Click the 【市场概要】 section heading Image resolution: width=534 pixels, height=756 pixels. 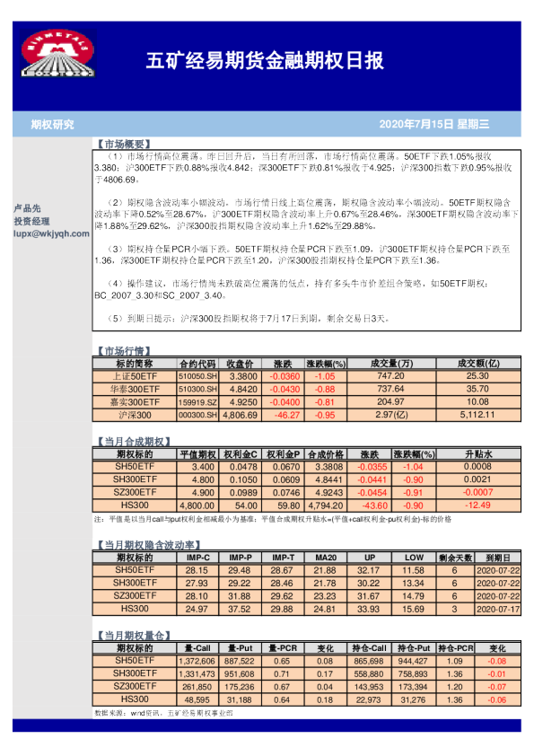124,144
